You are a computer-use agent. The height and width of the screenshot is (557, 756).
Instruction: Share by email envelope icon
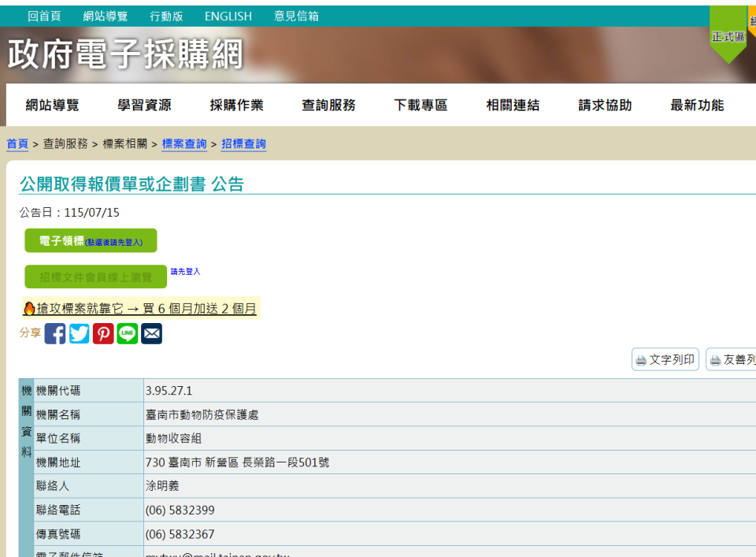point(151,334)
